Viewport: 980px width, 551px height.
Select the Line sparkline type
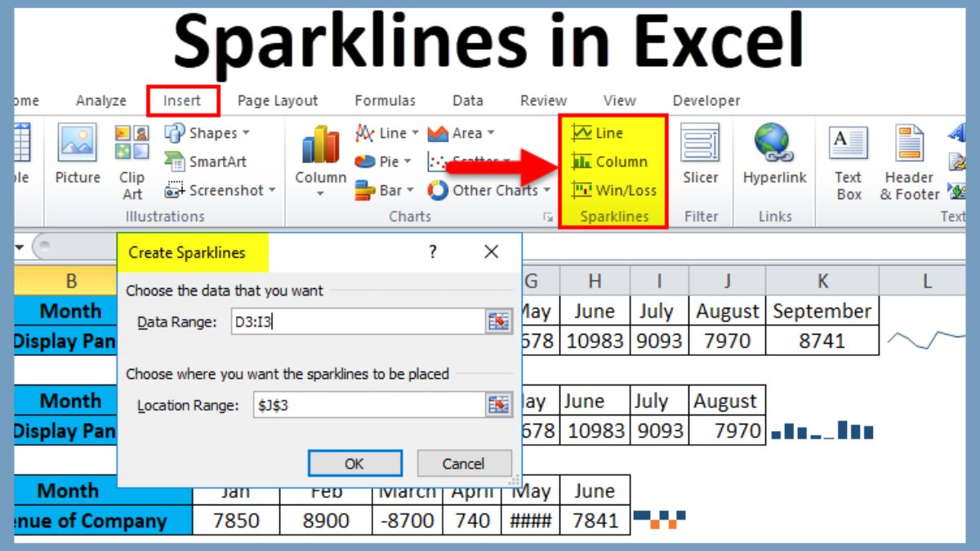pos(606,132)
